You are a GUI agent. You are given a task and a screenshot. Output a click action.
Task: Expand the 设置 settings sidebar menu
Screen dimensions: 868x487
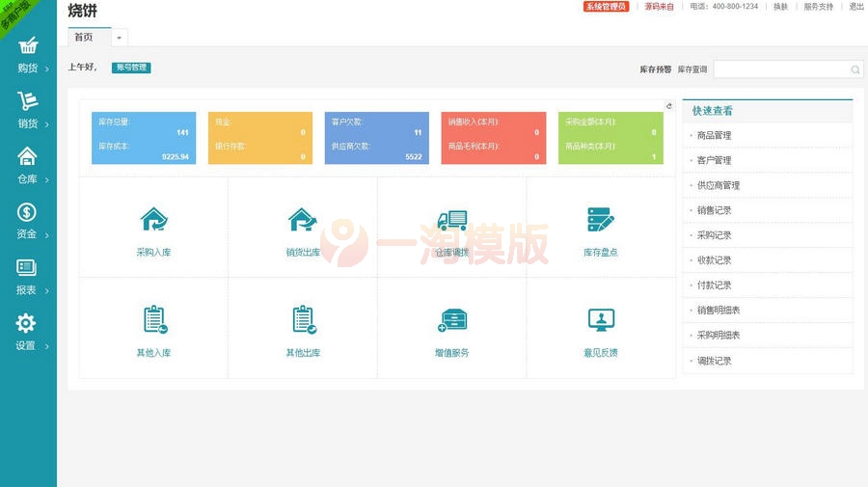click(x=27, y=332)
